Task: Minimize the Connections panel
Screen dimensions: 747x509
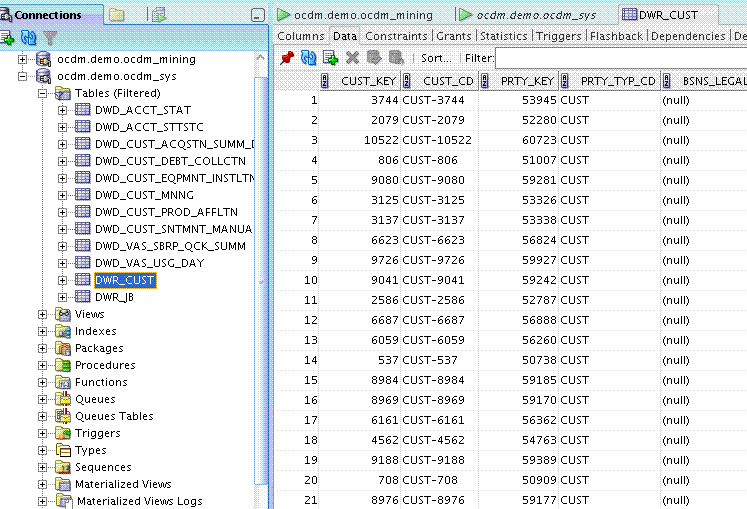Action: [x=258, y=15]
